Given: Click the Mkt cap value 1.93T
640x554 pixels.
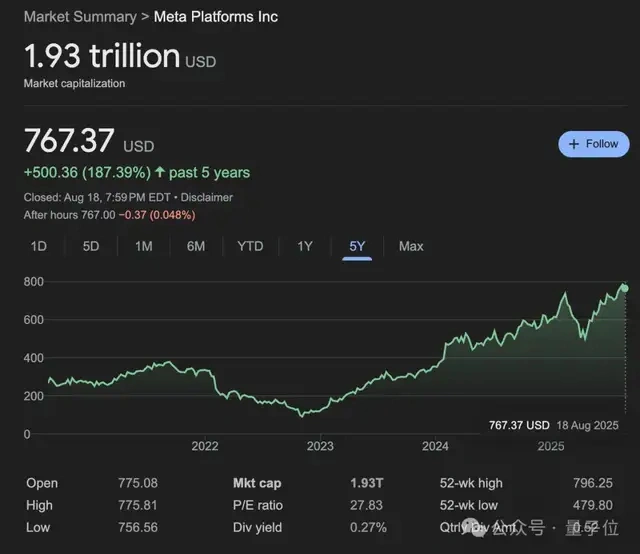Looking at the screenshot, I should tap(367, 483).
